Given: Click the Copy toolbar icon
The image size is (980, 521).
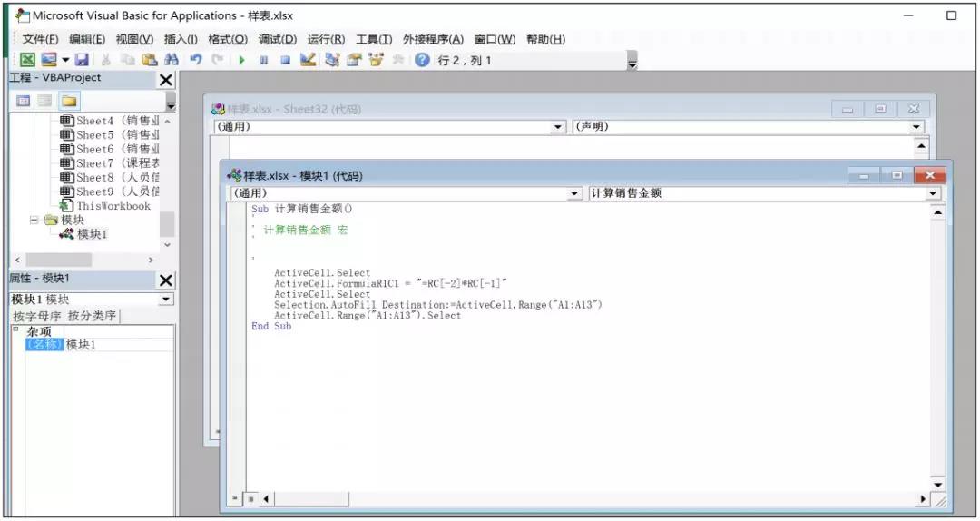Looking at the screenshot, I should (x=128, y=60).
